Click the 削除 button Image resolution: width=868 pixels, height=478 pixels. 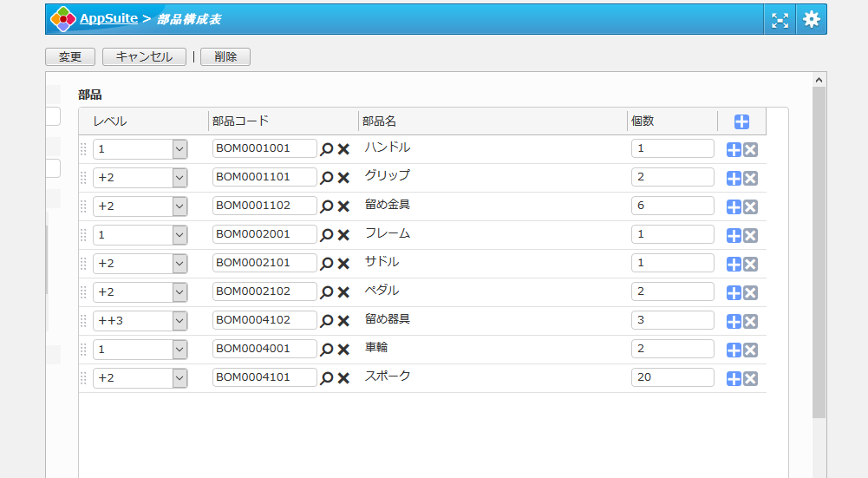tap(225, 56)
